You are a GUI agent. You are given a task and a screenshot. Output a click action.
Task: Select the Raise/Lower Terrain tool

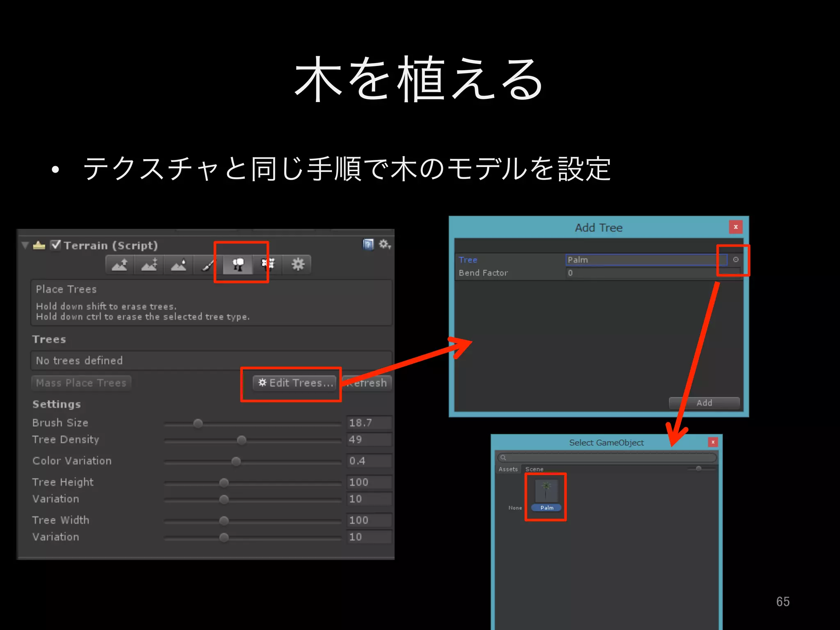tap(120, 265)
